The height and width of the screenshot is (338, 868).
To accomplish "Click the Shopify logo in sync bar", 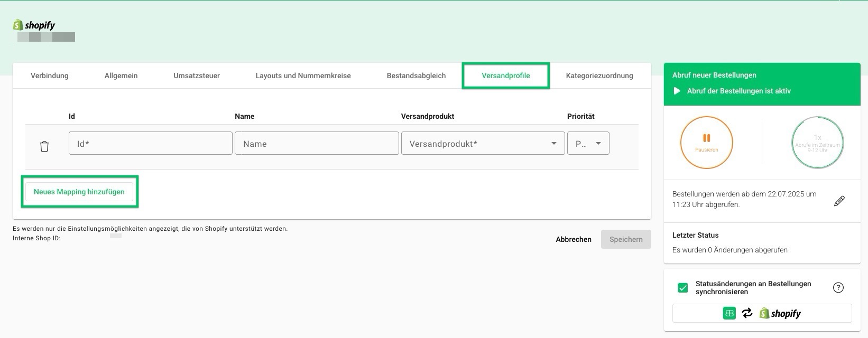I will coord(780,313).
